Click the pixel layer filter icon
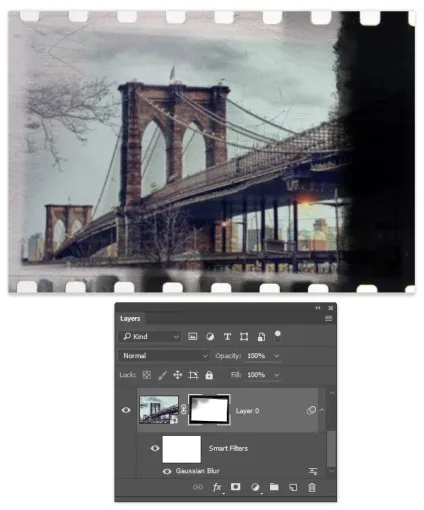424x510 pixels. click(193, 337)
